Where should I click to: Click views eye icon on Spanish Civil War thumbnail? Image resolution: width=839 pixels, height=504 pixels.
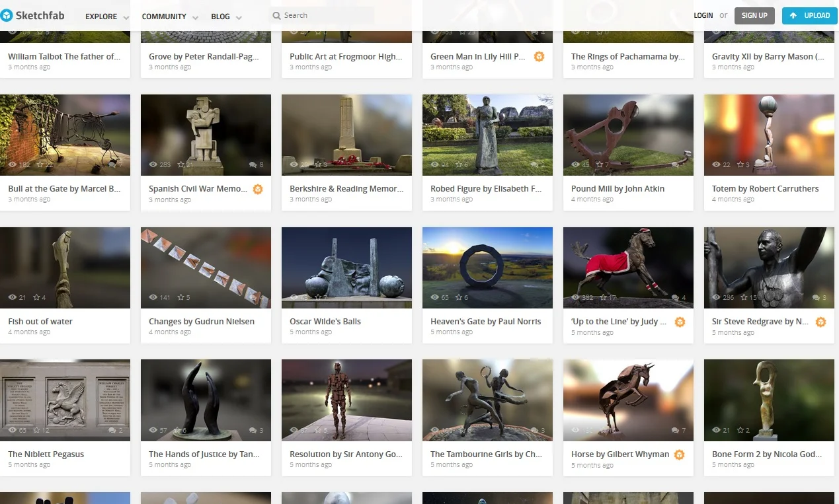tap(153, 164)
